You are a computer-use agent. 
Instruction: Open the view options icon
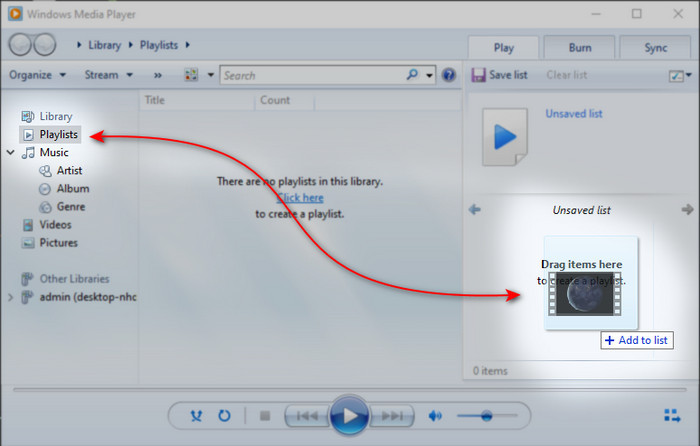[x=191, y=75]
